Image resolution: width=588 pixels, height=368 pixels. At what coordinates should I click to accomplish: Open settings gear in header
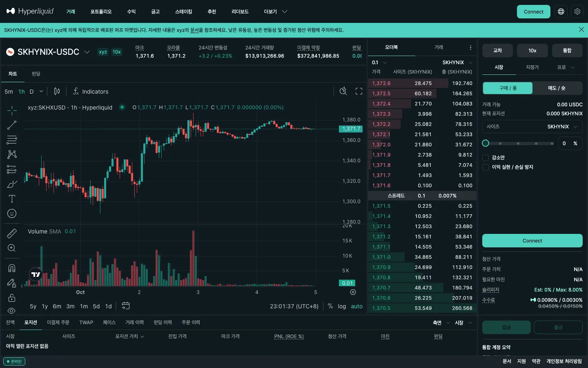point(577,11)
